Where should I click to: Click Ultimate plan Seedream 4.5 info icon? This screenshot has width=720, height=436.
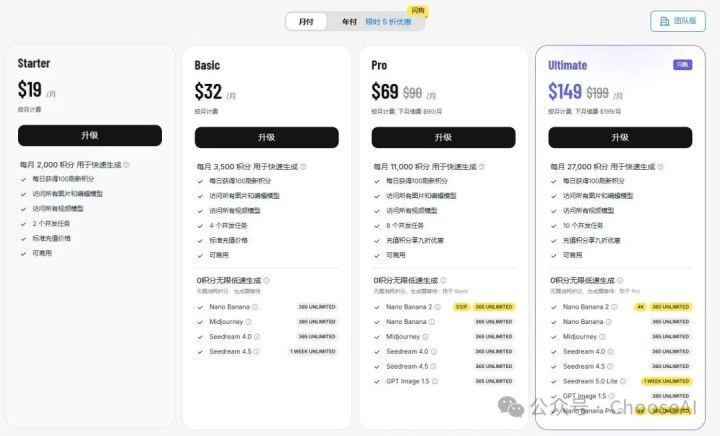[610, 366]
